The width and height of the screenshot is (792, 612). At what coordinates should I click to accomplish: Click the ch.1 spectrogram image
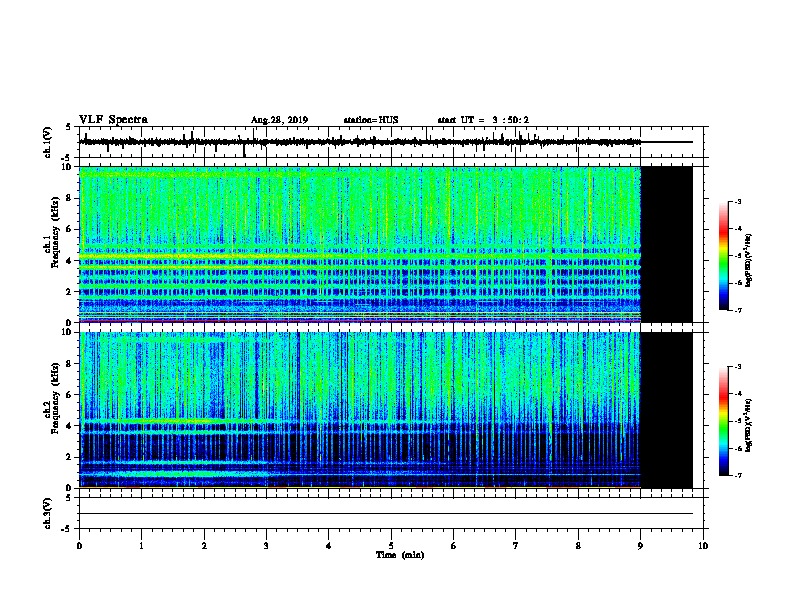[x=360, y=244]
